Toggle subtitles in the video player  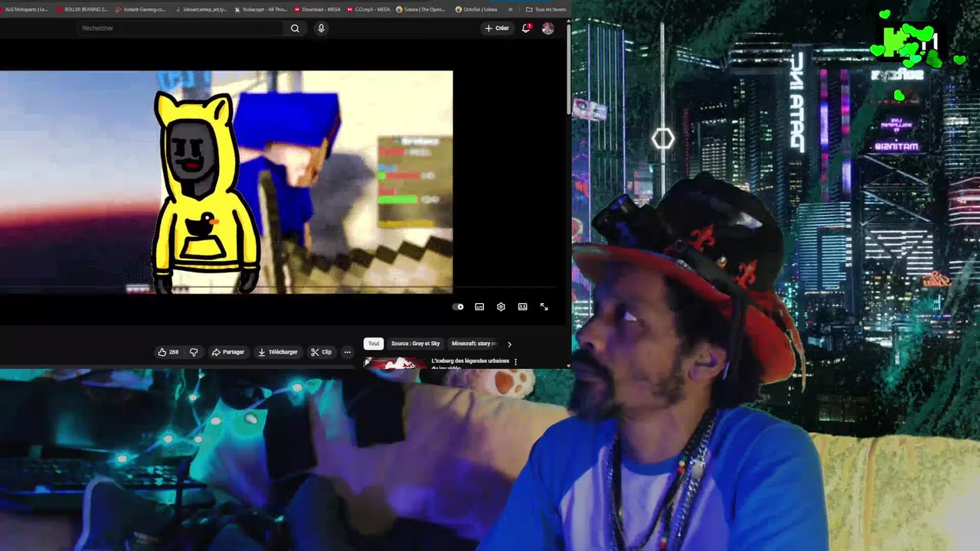coord(479,307)
